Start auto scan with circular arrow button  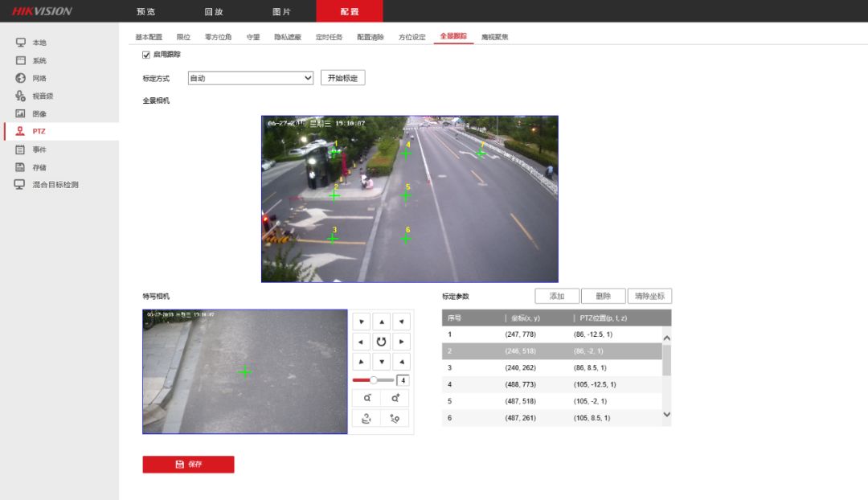point(382,342)
